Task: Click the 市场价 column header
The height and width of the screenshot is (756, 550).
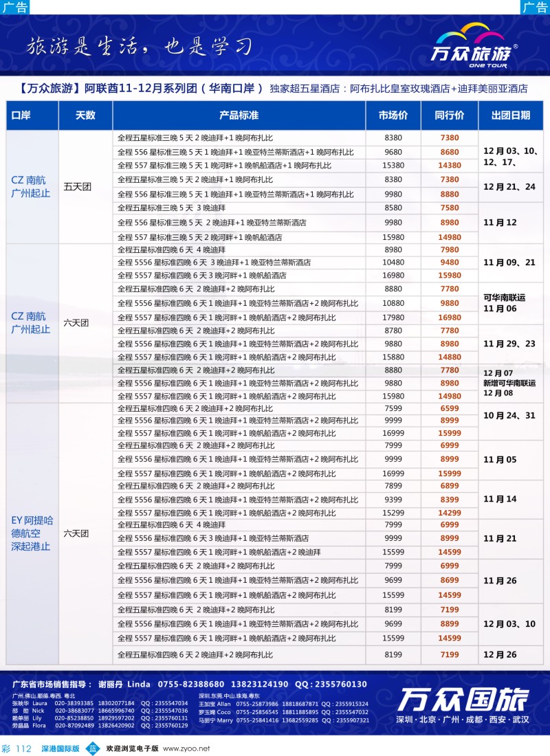Action: tap(393, 115)
